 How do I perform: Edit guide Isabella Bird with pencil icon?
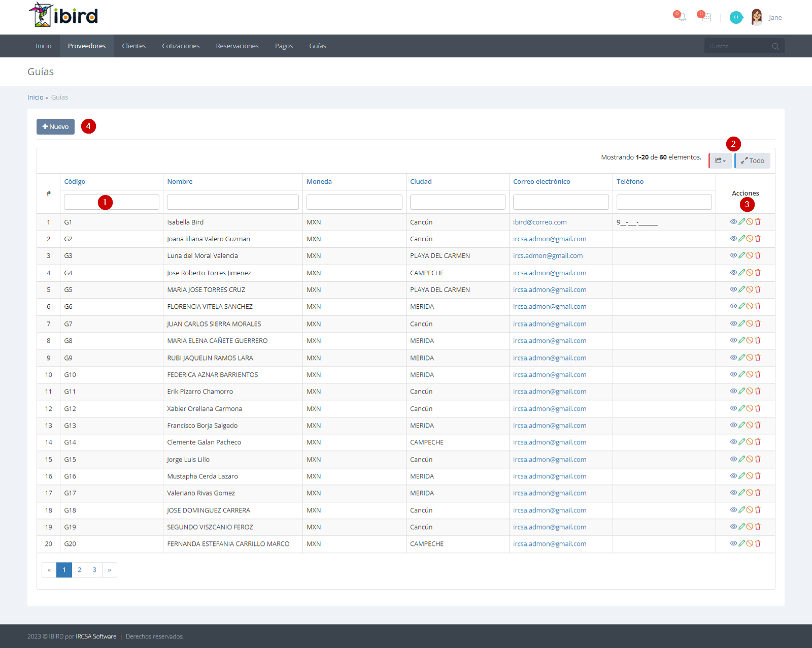741,222
